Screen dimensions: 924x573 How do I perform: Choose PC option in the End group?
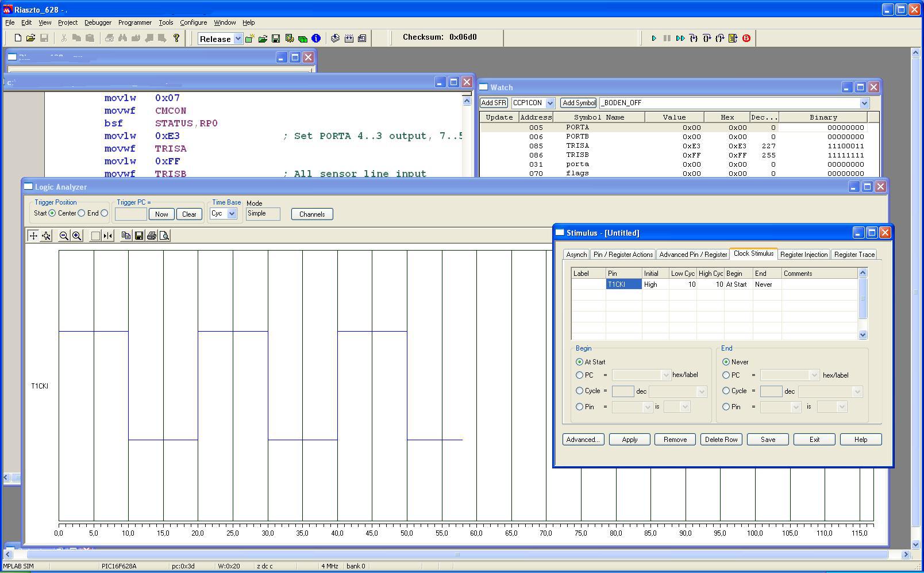coord(726,375)
